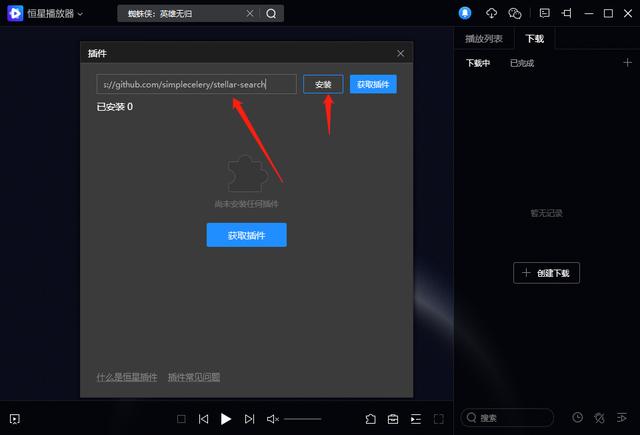The image size is (640, 435).
Task: Toggle the mute speaker icon
Action: (x=273, y=419)
